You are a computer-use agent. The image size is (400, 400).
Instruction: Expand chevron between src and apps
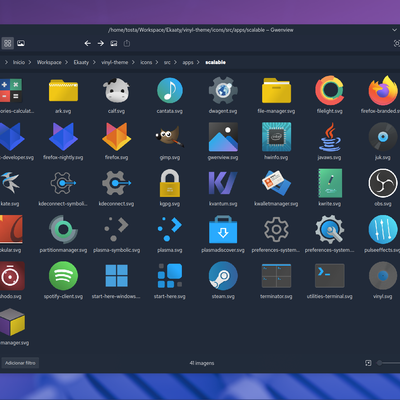[x=176, y=62]
